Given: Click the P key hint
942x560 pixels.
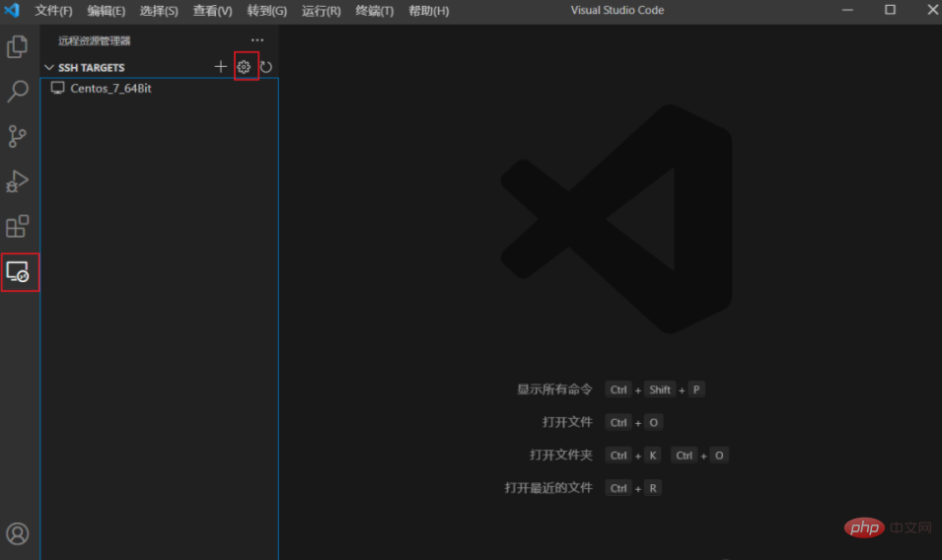Looking at the screenshot, I should 696,389.
